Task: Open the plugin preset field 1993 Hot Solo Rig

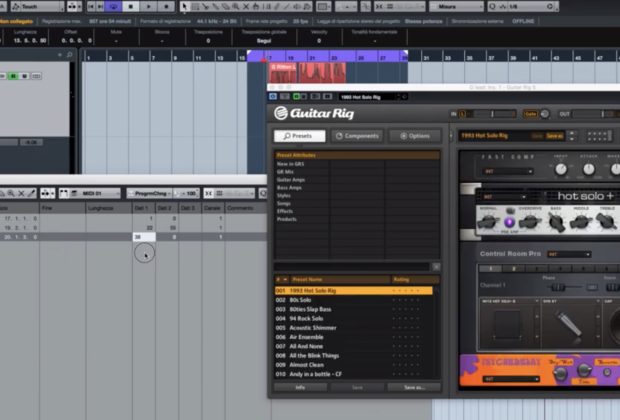Action: point(368,97)
